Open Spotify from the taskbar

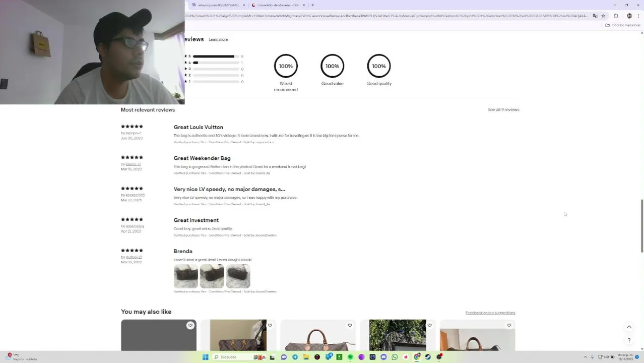click(350, 357)
